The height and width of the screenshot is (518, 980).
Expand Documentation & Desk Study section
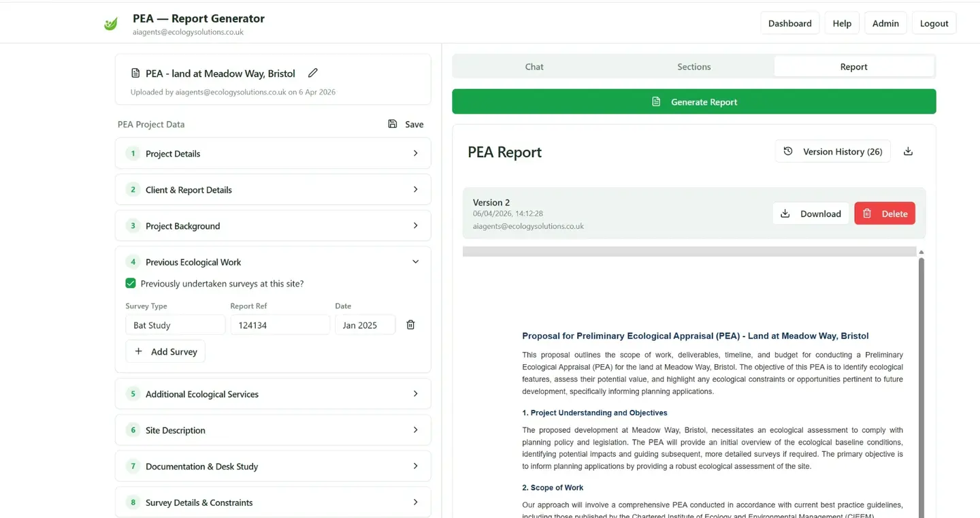coord(273,466)
